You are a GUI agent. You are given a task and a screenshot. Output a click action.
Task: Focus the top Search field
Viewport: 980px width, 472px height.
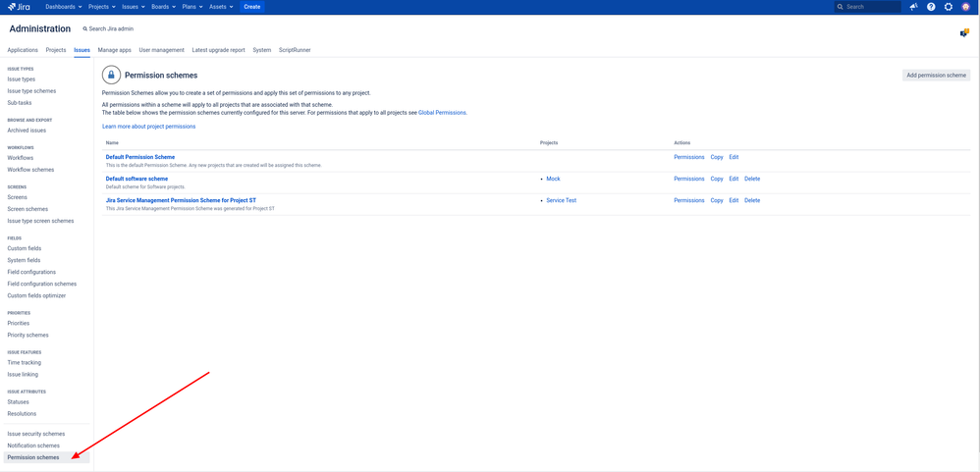(x=867, y=6)
